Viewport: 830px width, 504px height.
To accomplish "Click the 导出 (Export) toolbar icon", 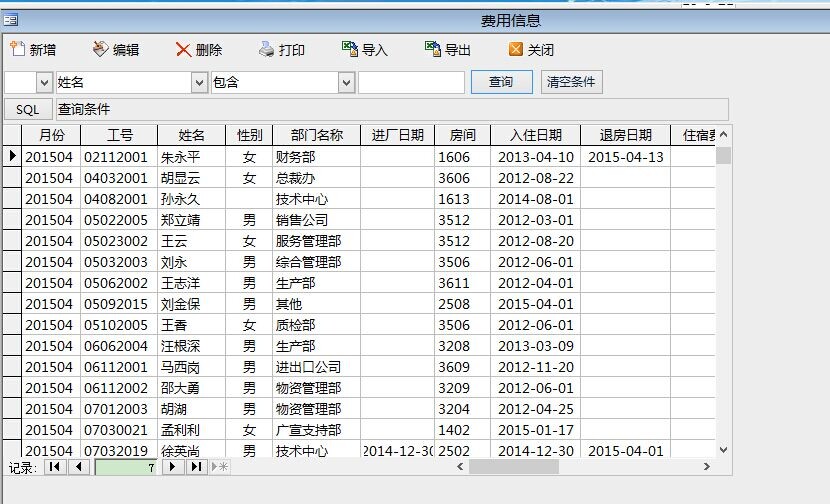I will click(x=432, y=50).
